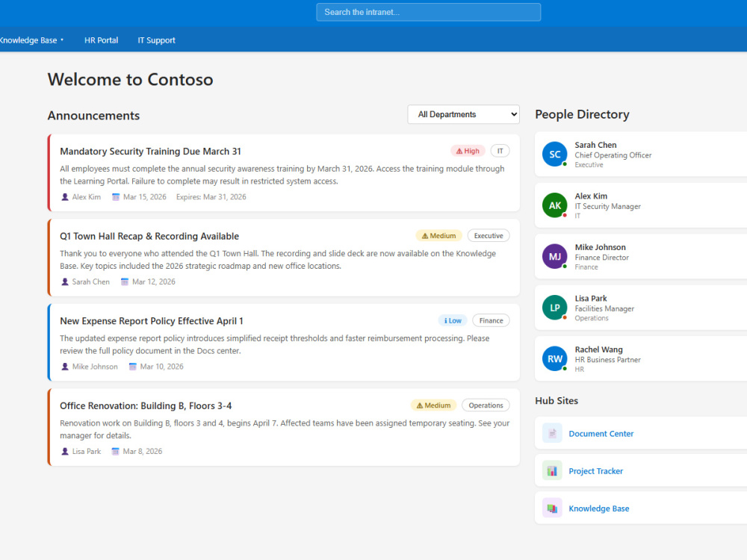
Task: Click the Mar 10, 2026 date text
Action: click(x=162, y=367)
